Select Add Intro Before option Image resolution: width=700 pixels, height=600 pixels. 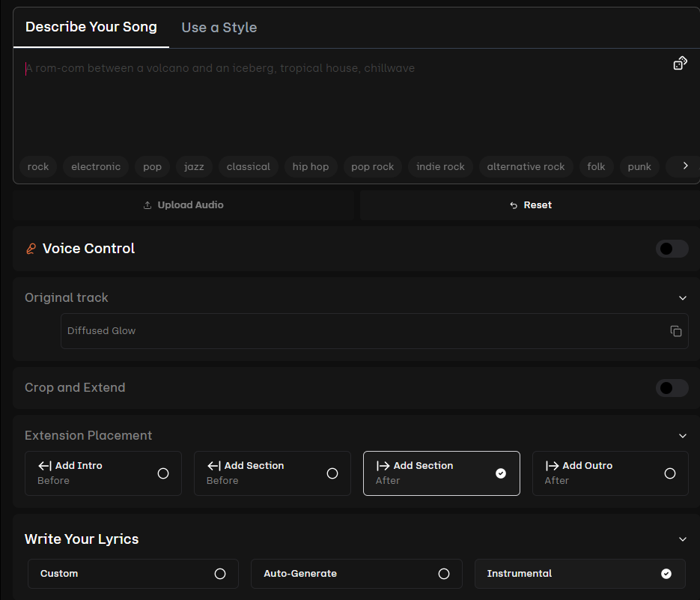pyautogui.click(x=103, y=473)
